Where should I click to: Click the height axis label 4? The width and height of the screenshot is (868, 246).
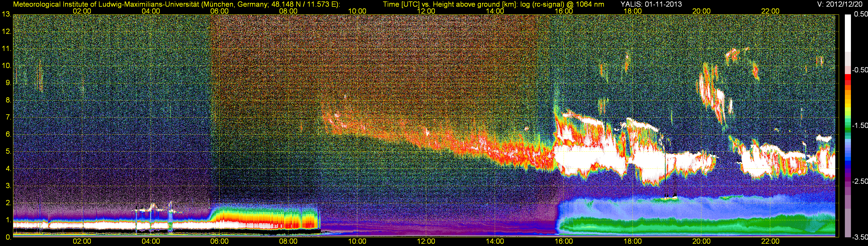pos(8,168)
